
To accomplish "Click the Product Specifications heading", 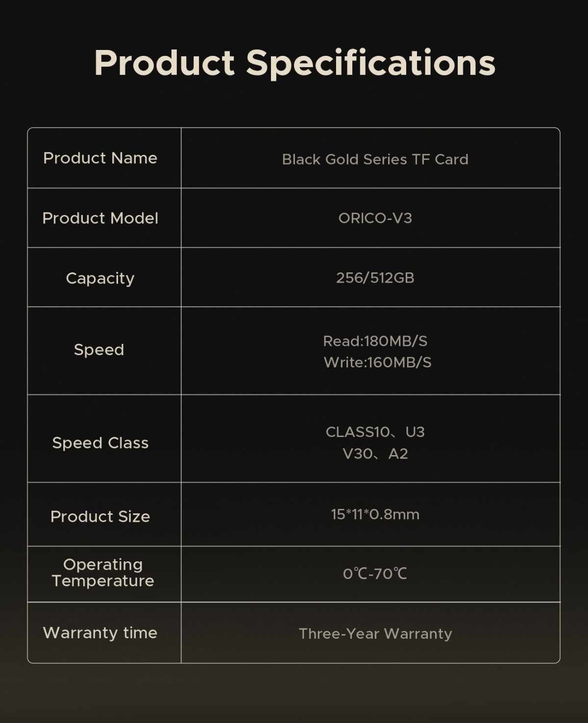I will [x=294, y=63].
